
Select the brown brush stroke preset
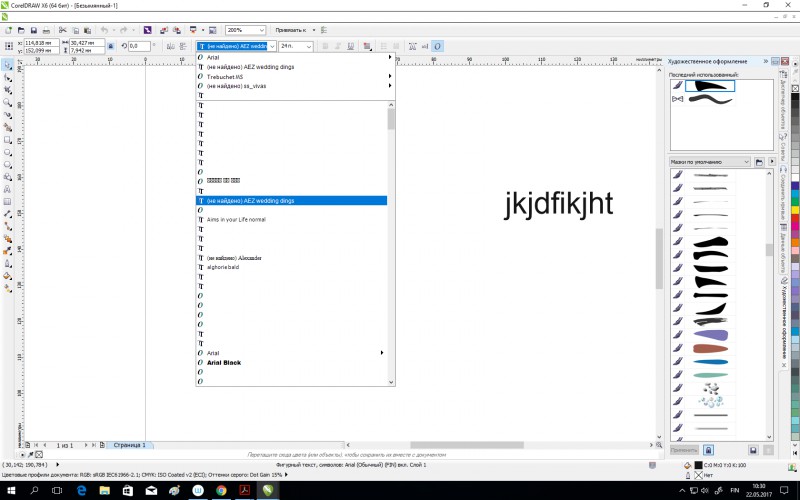tap(711, 348)
